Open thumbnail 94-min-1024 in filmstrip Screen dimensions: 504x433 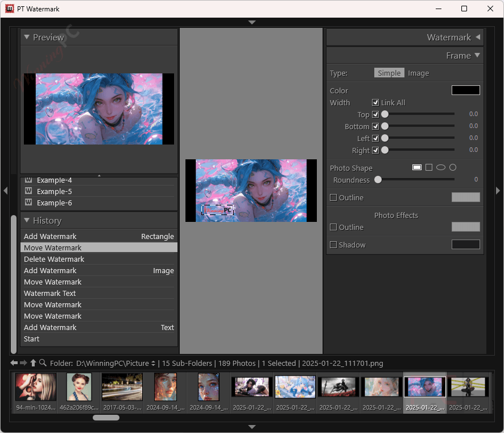pyautogui.click(x=36, y=387)
